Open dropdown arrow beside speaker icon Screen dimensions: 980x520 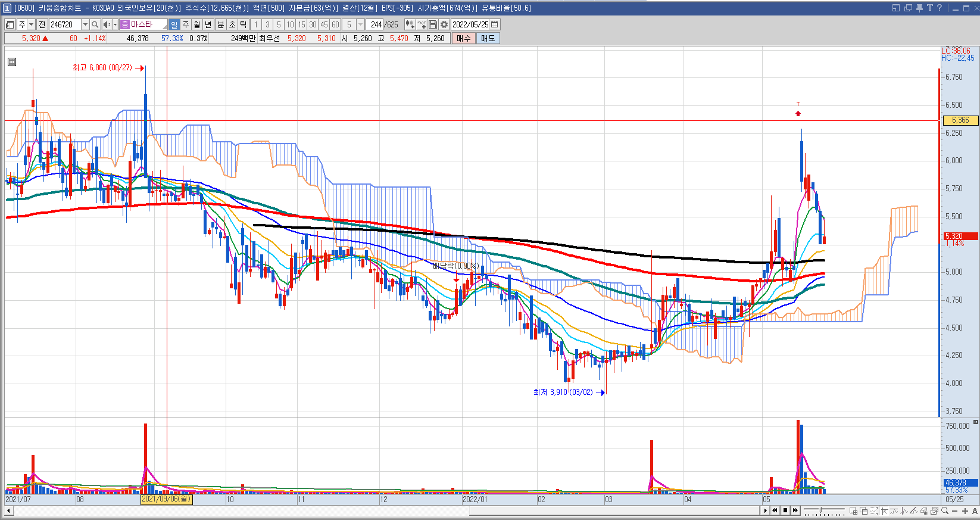tap(115, 24)
